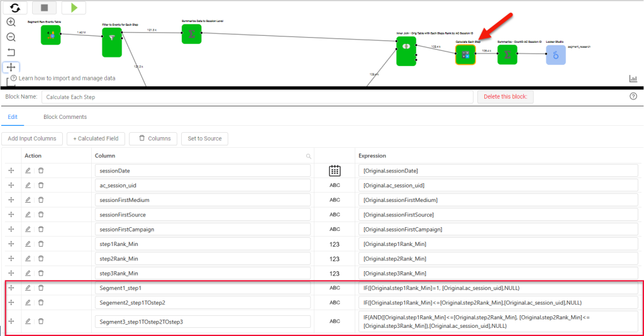Open the Segment Raw Events Table block
644x336 pixels.
pyautogui.click(x=51, y=35)
